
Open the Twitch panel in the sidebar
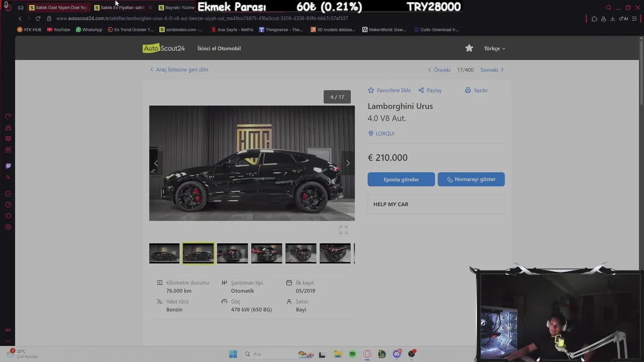[8, 166]
